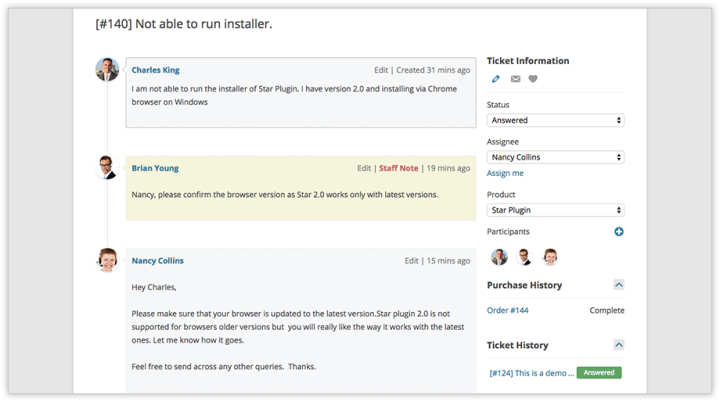Image resolution: width=720 pixels, height=402 pixels.
Task: Edit Nancy Collins's reply
Action: (x=411, y=260)
